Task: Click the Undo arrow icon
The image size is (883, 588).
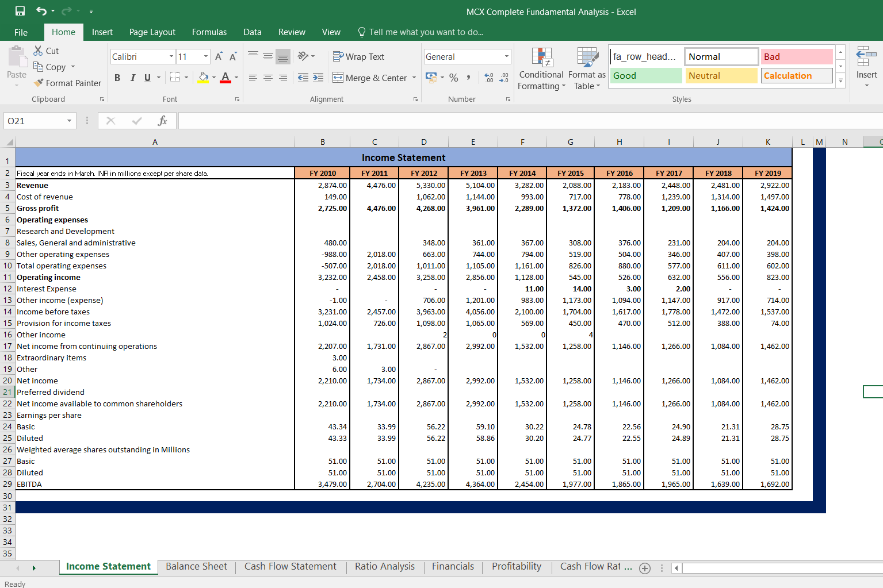Action: point(41,11)
